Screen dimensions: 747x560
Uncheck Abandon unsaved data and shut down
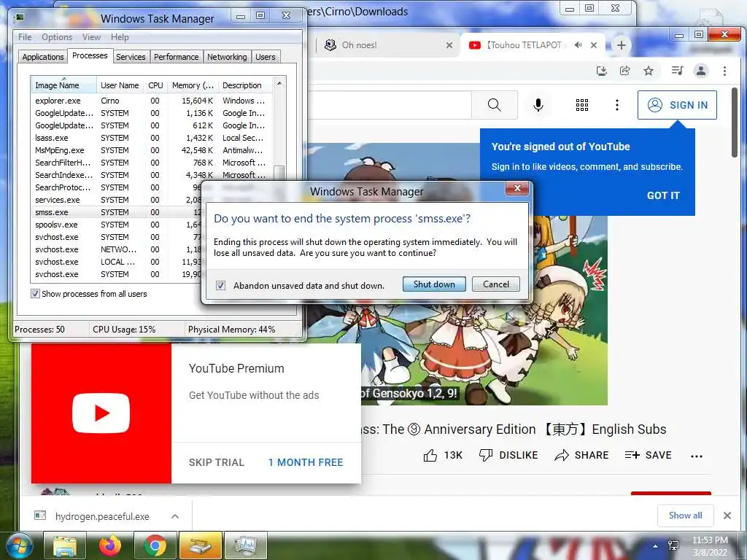(x=220, y=286)
